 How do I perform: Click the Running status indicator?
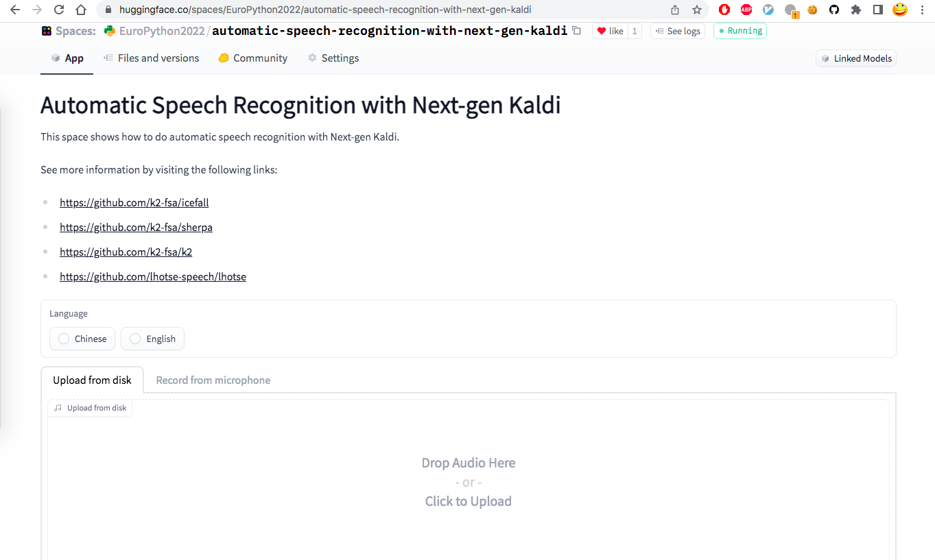point(739,31)
